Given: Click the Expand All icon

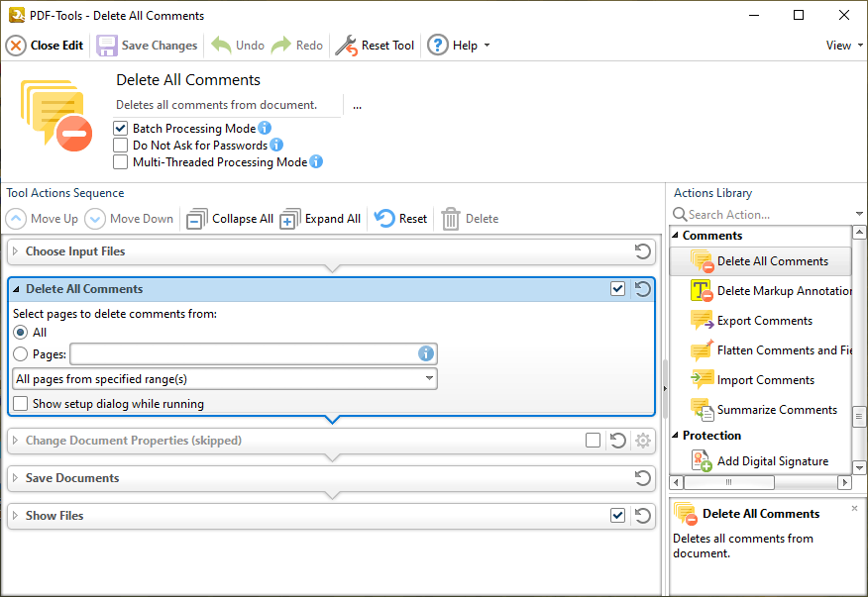Looking at the screenshot, I should click(x=289, y=219).
